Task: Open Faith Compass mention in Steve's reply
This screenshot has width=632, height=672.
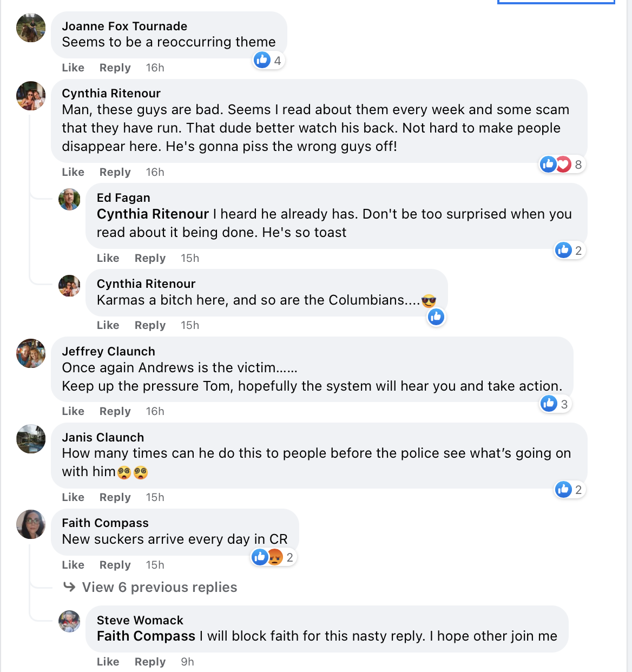Action: (146, 636)
